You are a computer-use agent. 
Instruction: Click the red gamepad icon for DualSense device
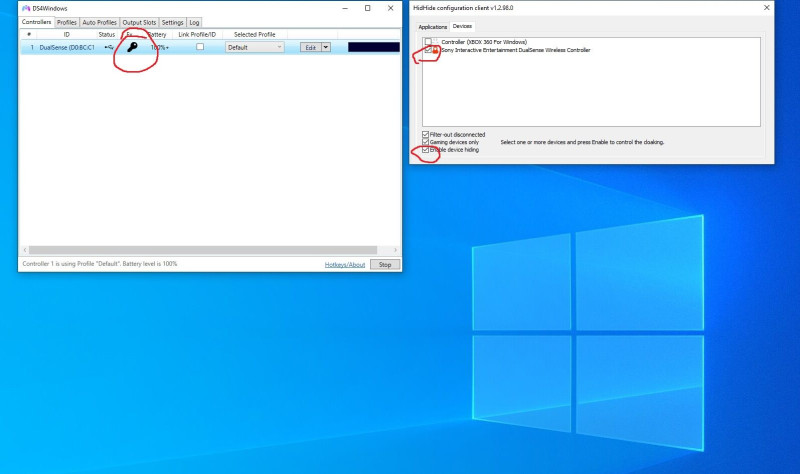(x=435, y=50)
